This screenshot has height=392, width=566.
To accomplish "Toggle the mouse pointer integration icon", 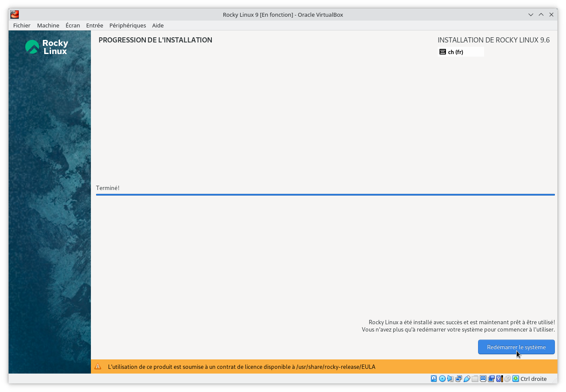I will pos(507,379).
